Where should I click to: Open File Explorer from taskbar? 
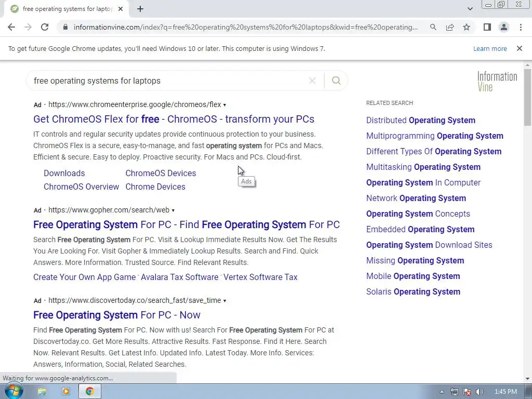tap(42, 392)
